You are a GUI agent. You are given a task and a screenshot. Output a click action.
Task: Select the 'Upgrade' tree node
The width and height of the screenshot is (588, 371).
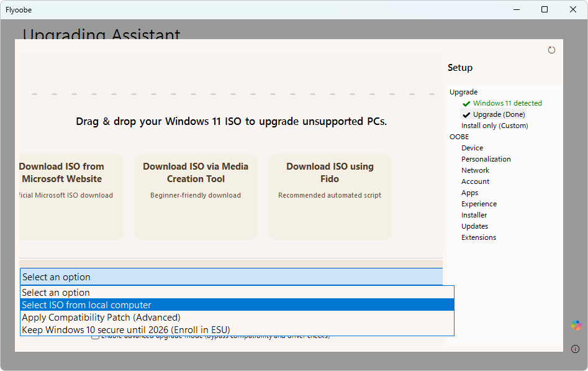pyautogui.click(x=463, y=92)
